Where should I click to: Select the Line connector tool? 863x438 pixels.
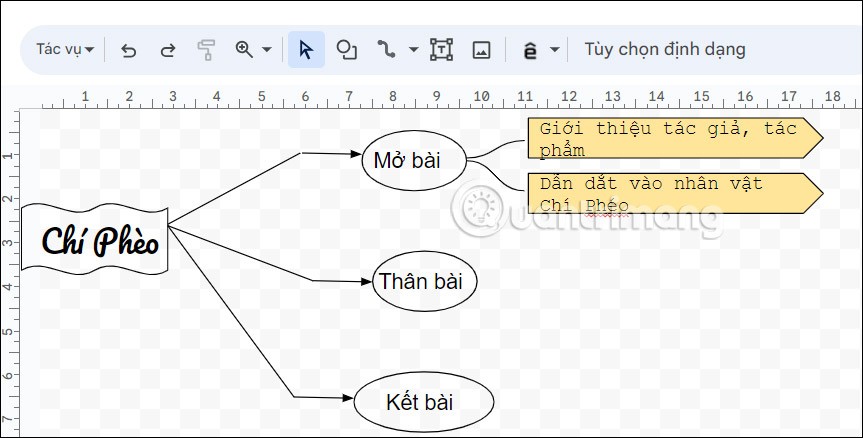tap(386, 49)
